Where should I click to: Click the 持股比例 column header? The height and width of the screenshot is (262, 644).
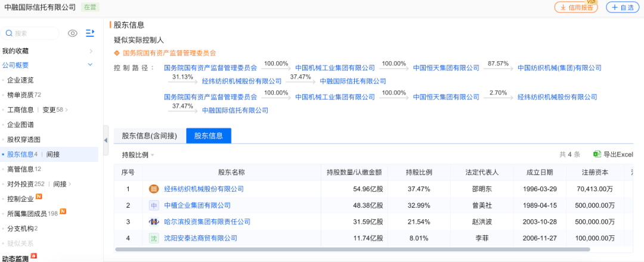[419, 172]
